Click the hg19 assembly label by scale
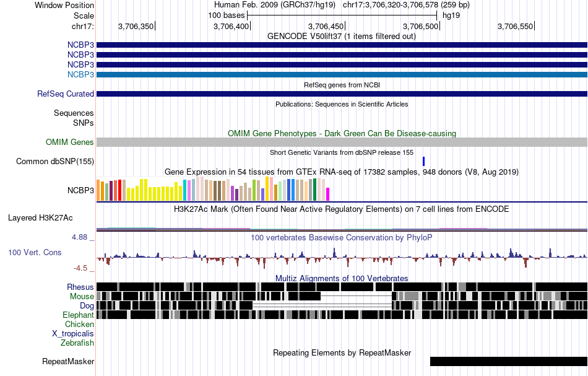The image size is (588, 376). coord(451,15)
